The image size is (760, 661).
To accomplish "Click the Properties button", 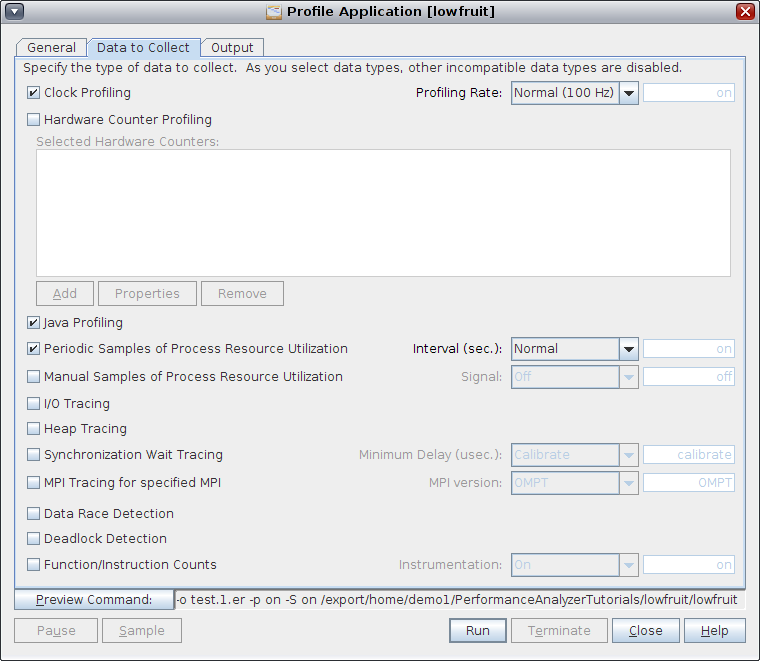I will [147, 294].
